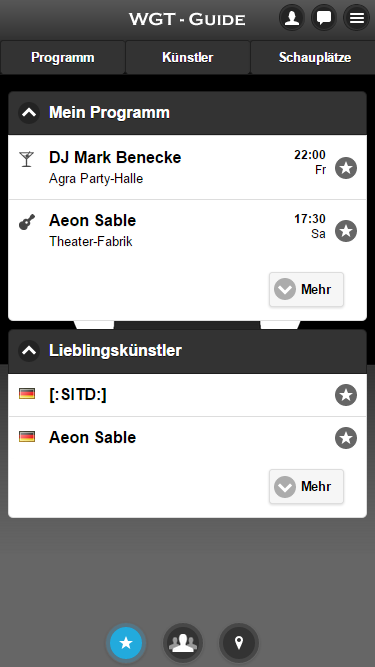Collapse the Lieblingskünstler section
Screen dimensions: 375x667
click(29, 351)
